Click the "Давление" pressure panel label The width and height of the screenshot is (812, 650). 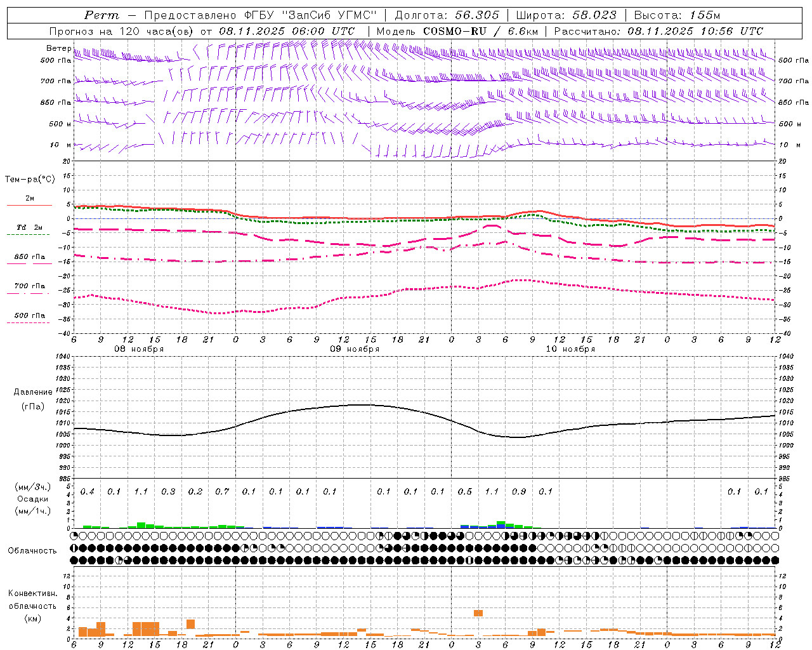click(x=33, y=392)
